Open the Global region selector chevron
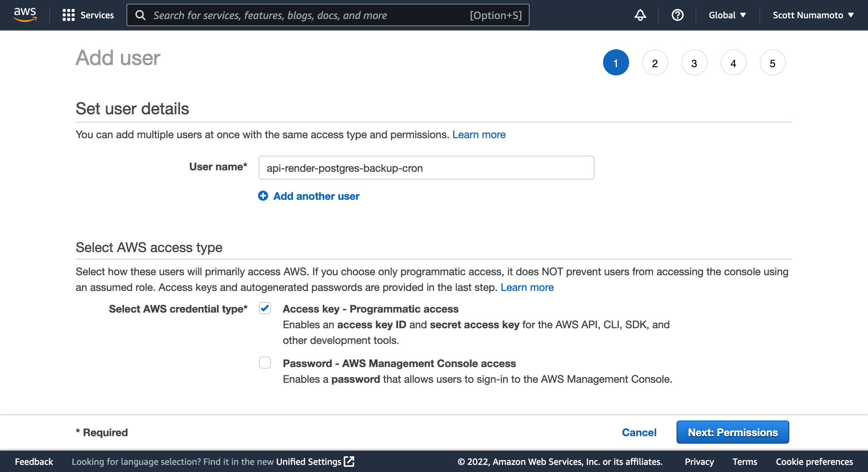The width and height of the screenshot is (868, 472). point(743,15)
